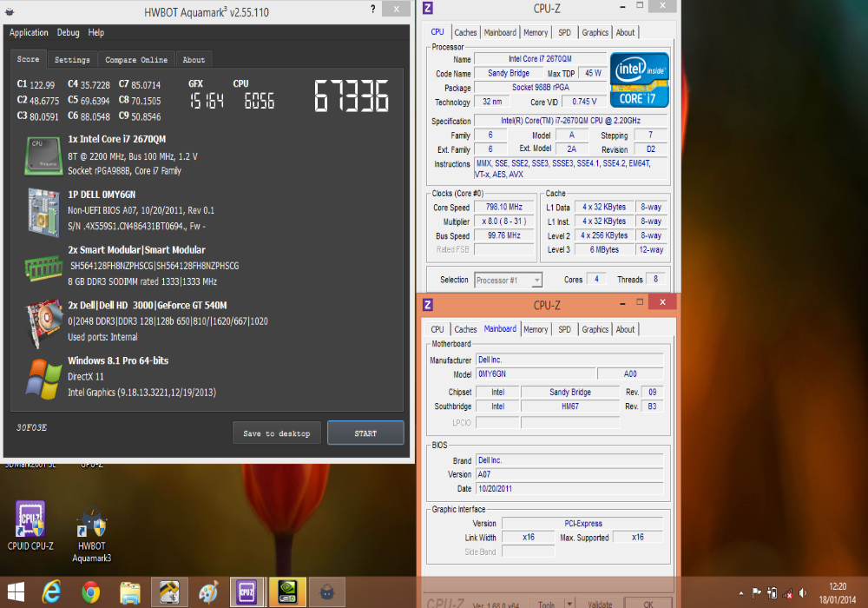Open the Tools dropdown arrow in CPU-Z
This screenshot has width=868, height=608.
click(x=569, y=602)
